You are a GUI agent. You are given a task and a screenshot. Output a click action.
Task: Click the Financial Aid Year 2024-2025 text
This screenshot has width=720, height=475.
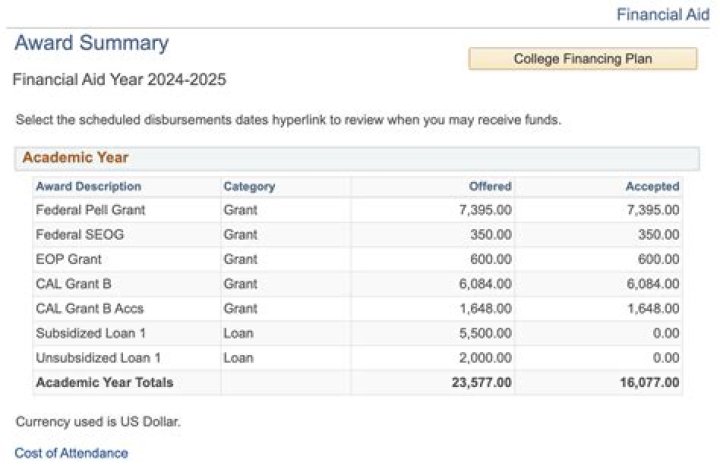[x=119, y=79]
